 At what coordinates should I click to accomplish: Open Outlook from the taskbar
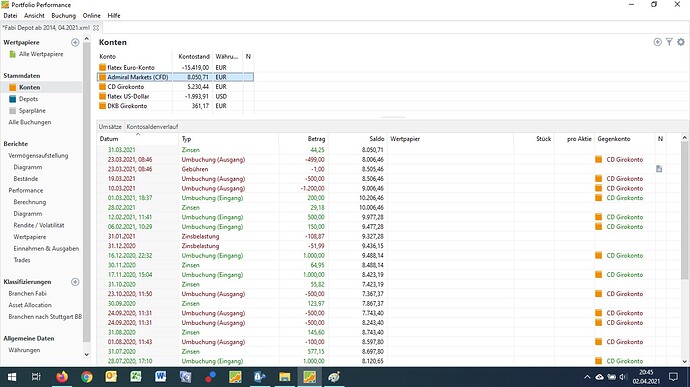[x=111, y=377]
